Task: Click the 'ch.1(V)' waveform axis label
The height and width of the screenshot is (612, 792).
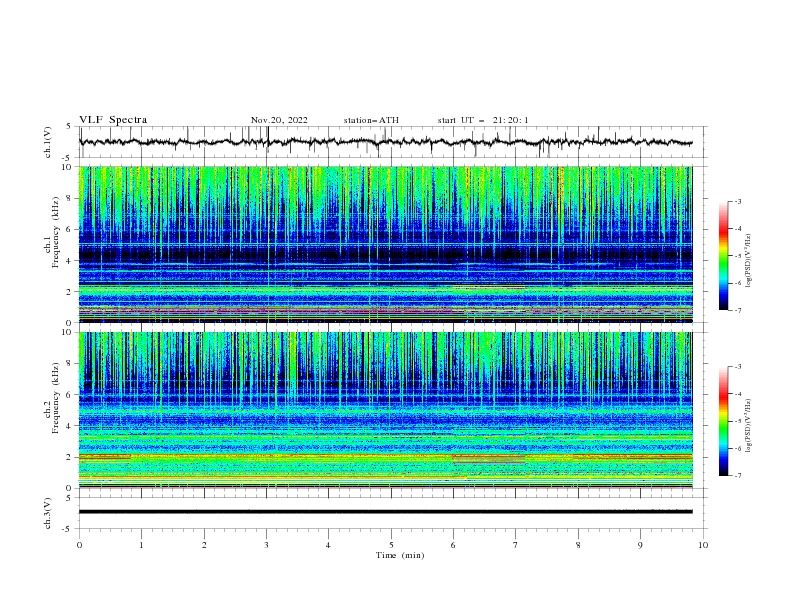Action: click(48, 142)
